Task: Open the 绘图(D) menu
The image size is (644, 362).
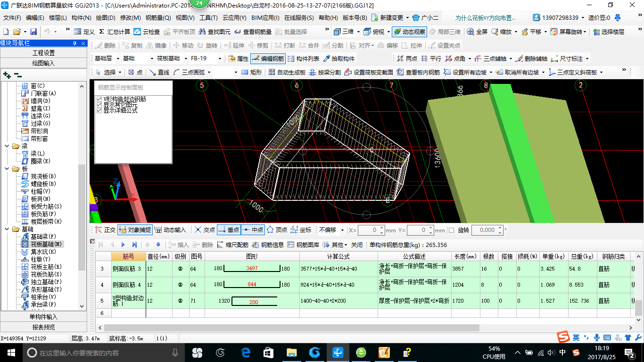Action: 106,18
